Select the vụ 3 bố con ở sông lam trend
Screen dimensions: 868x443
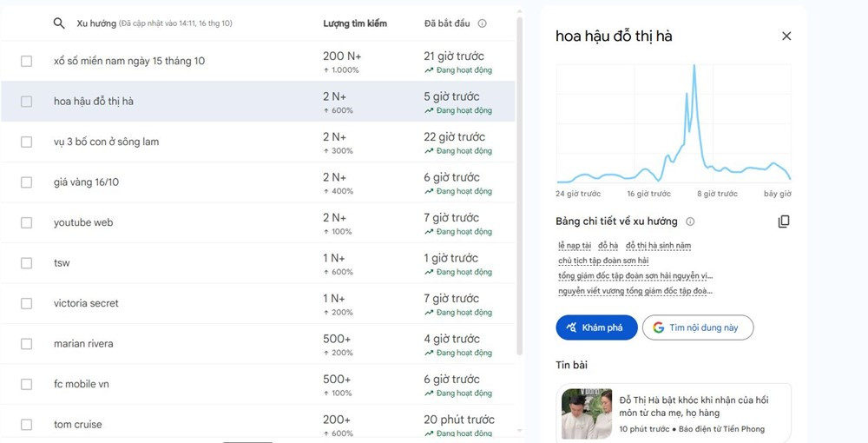point(258,142)
